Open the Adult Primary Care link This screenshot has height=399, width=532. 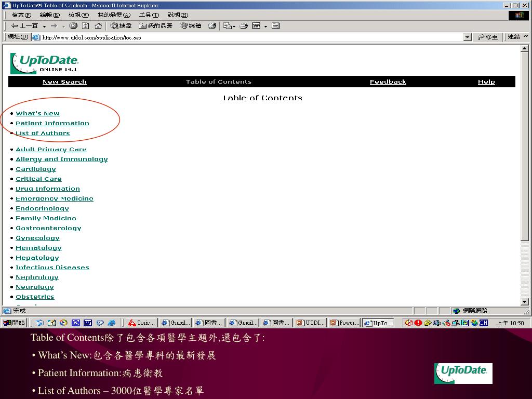tap(51, 149)
